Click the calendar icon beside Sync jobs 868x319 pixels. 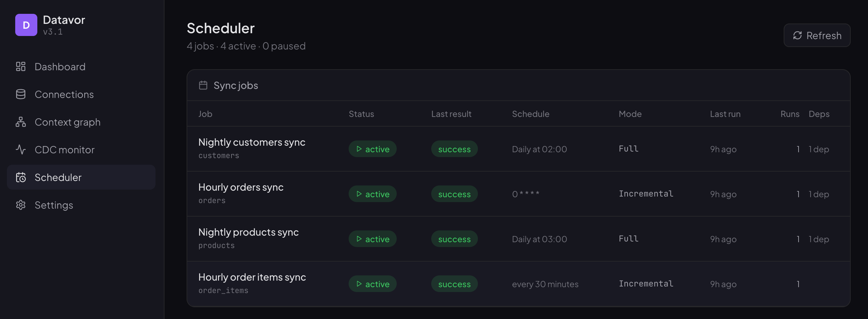tap(203, 85)
